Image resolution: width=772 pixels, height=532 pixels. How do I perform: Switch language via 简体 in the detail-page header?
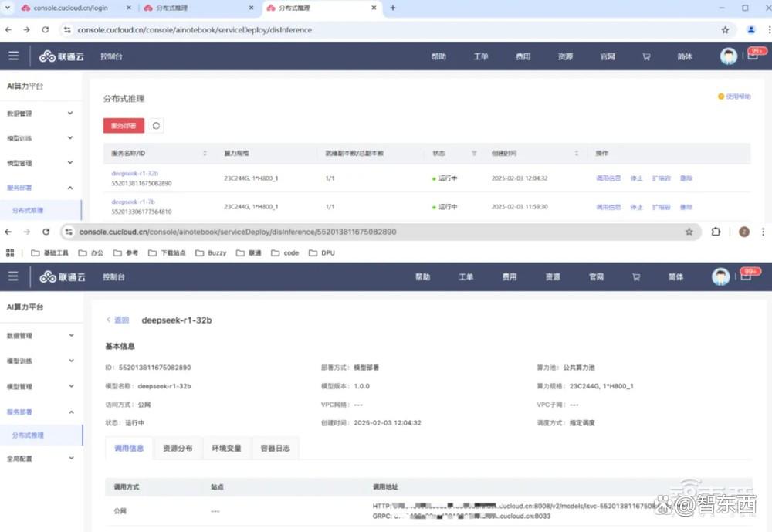click(675, 277)
